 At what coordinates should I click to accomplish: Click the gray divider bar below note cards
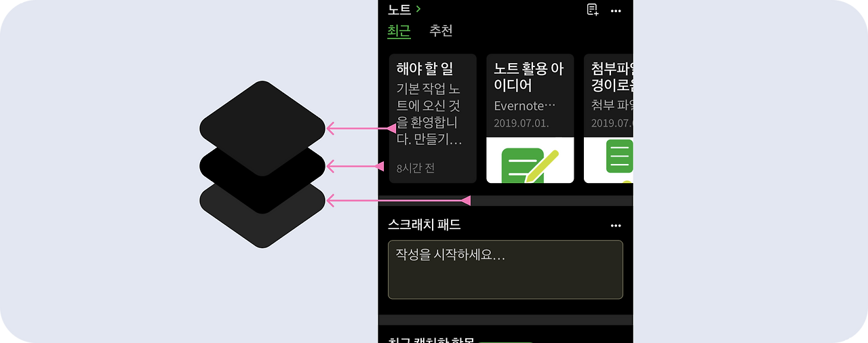click(x=505, y=201)
